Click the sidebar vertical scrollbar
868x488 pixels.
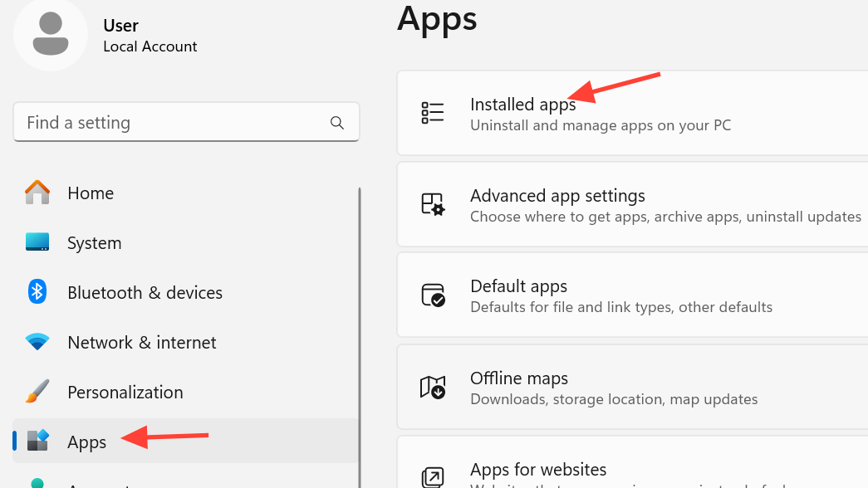(360, 332)
